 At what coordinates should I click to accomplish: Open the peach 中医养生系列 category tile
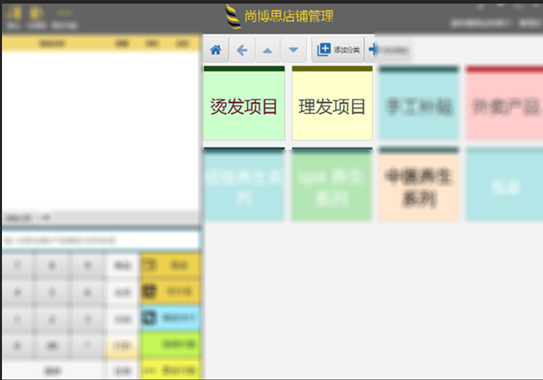[419, 184]
